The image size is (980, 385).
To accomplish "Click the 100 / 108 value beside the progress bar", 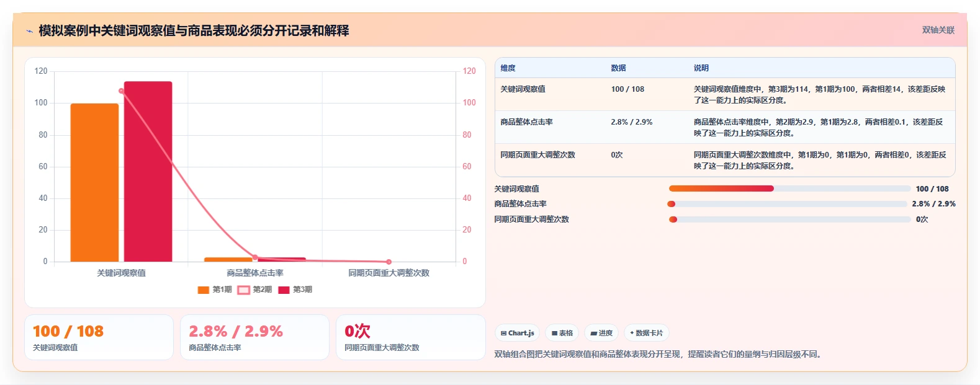I will tap(932, 189).
